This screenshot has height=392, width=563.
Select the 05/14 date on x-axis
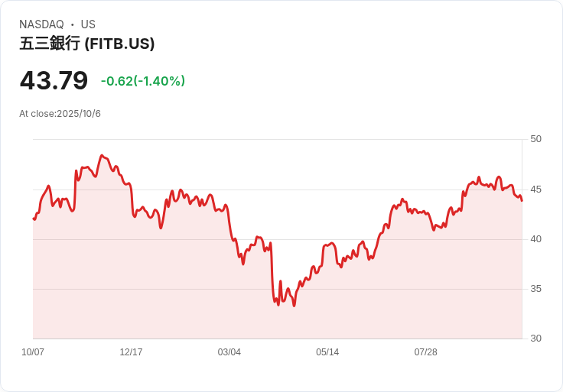[x=327, y=352]
